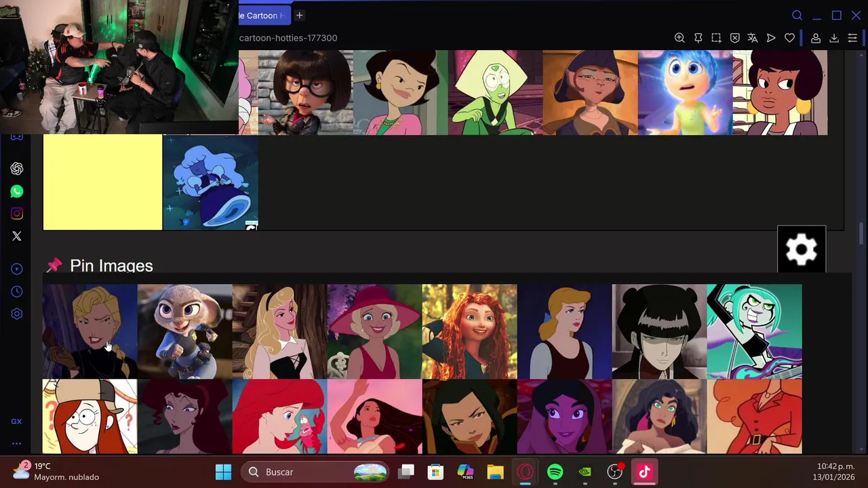868x488 pixels.
Task: Select the Merida curly red hair image
Action: click(469, 331)
